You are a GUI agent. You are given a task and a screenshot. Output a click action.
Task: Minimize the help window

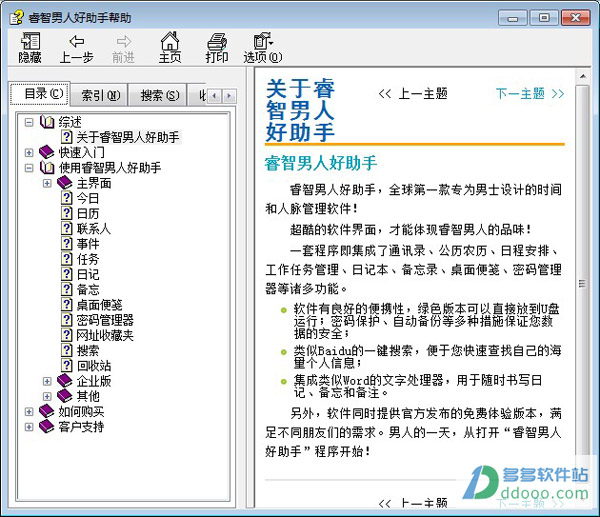513,18
